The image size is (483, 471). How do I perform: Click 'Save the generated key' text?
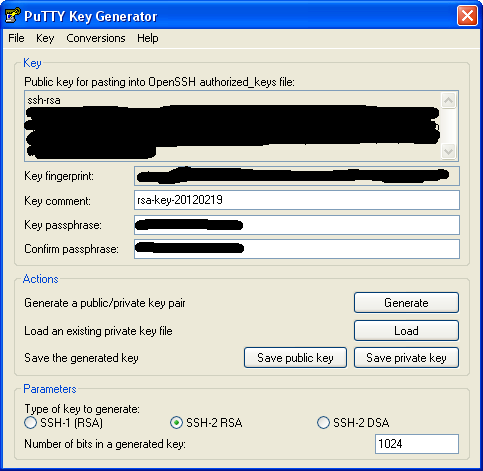point(81,358)
